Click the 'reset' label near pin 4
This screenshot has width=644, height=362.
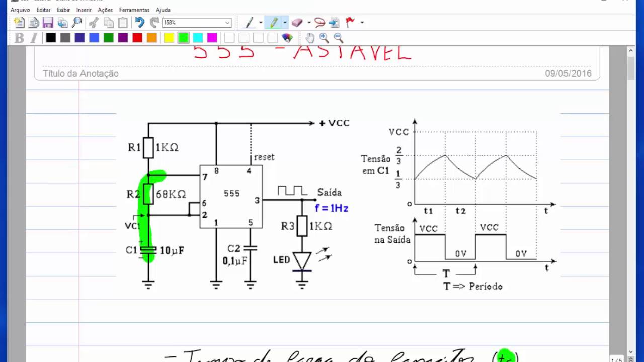(264, 157)
